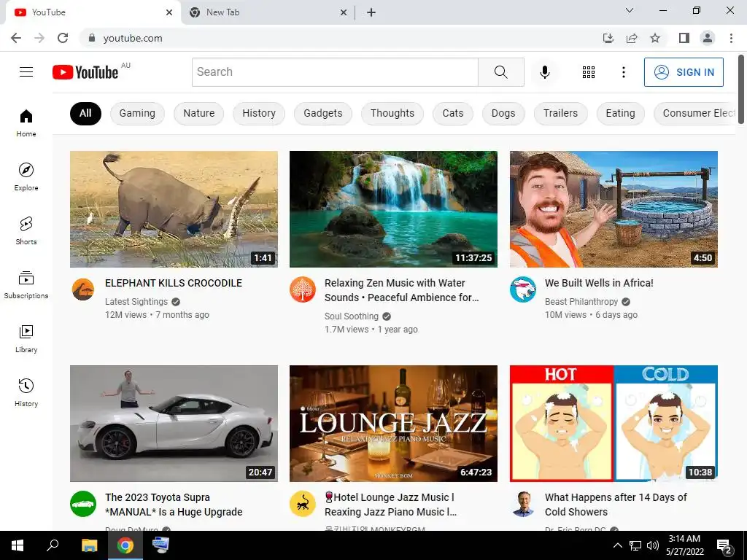The height and width of the screenshot is (560, 747).
Task: Select the Thoughts filter chip
Action: [x=392, y=113]
